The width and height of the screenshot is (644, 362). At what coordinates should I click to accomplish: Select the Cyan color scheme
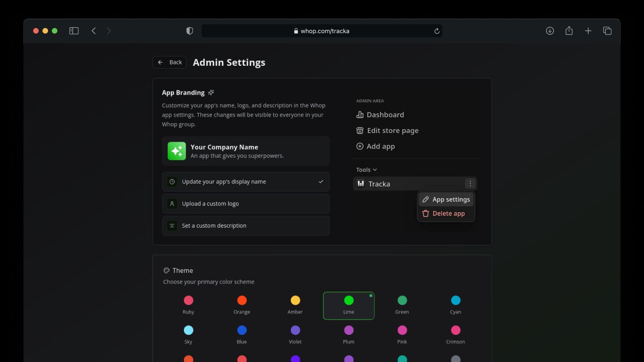(x=455, y=306)
